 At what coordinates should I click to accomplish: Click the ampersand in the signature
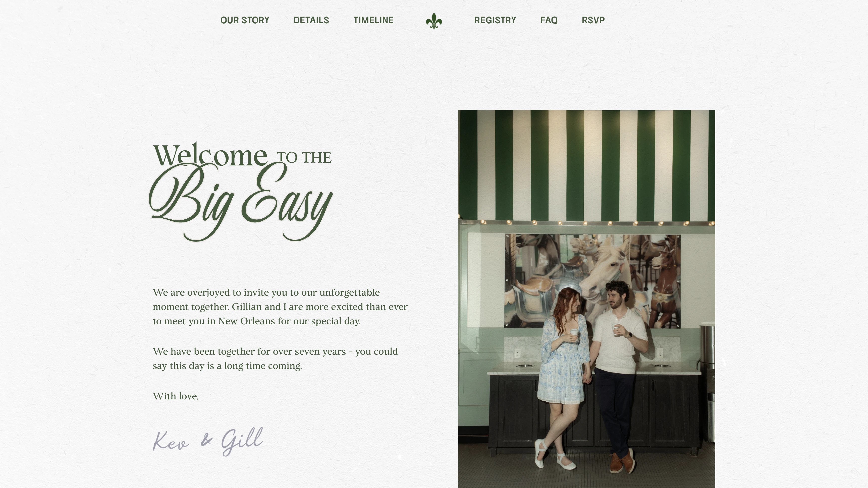pyautogui.click(x=206, y=440)
